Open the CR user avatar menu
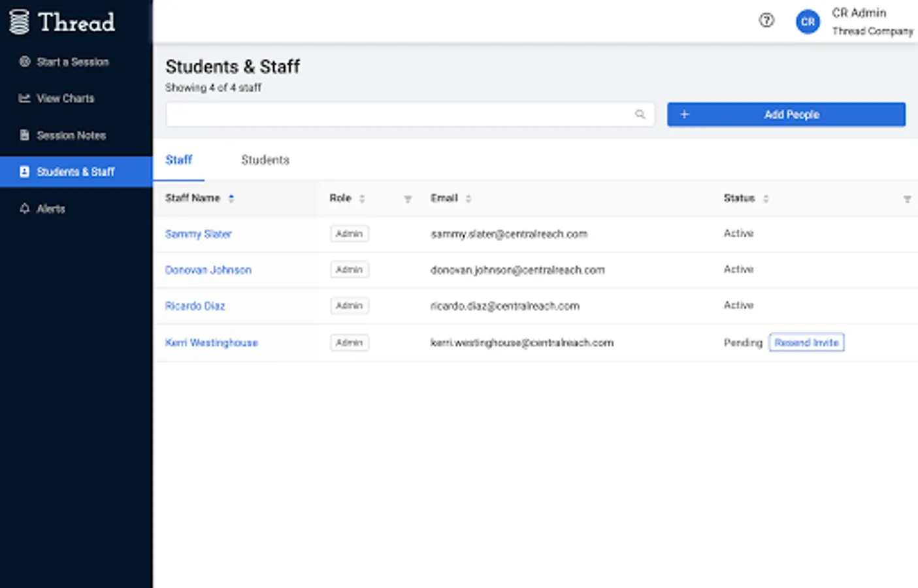The height and width of the screenshot is (588, 918). [x=808, y=22]
